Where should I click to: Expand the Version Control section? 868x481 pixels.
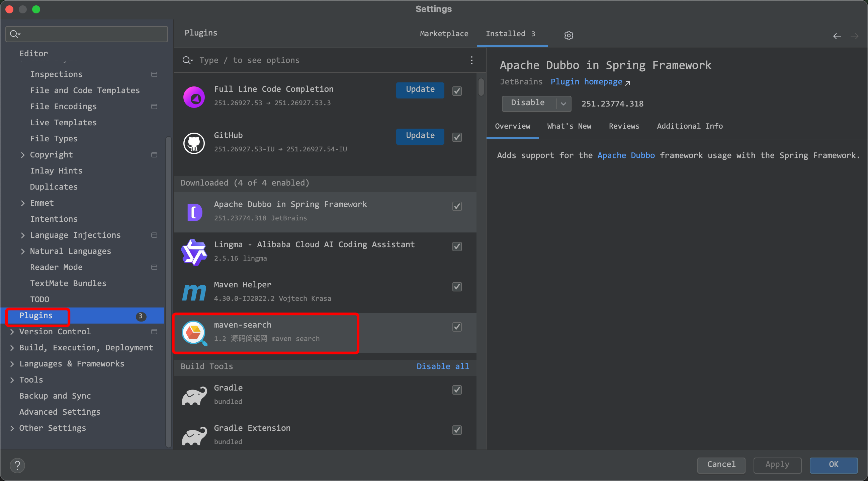click(x=12, y=332)
